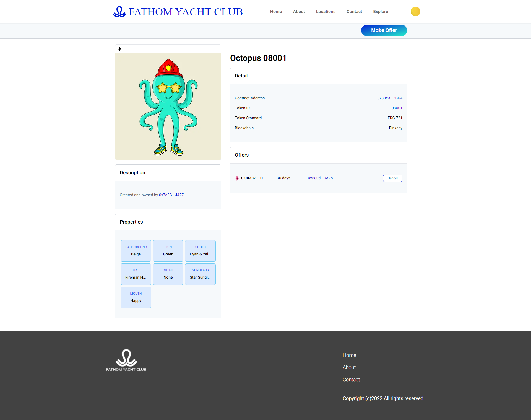This screenshot has width=531, height=420.
Task: Click Cancel on the 0.003 WETH offer
Action: tap(392, 178)
